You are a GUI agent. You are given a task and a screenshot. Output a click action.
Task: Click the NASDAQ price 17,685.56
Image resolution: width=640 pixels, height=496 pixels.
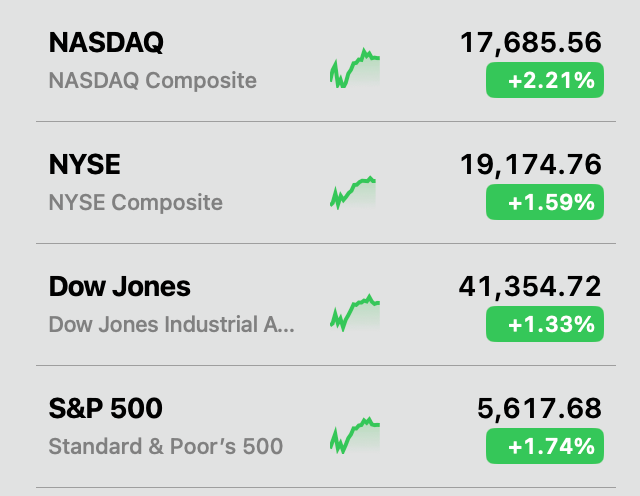point(531,43)
